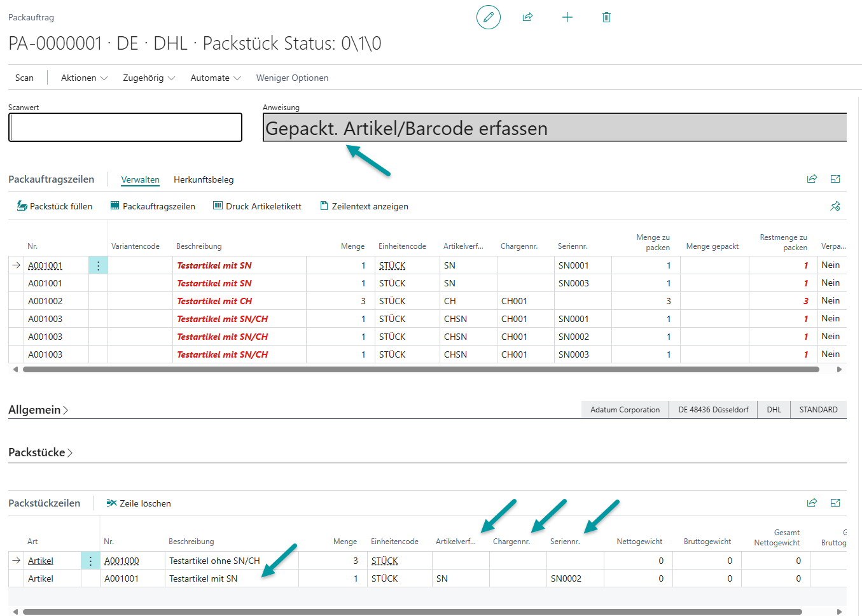The height and width of the screenshot is (616, 862).
Task: Click Packstück füllen button
Action: point(55,206)
